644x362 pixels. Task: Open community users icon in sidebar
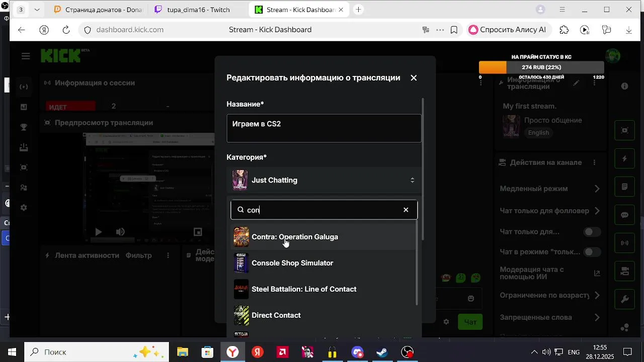point(24,188)
